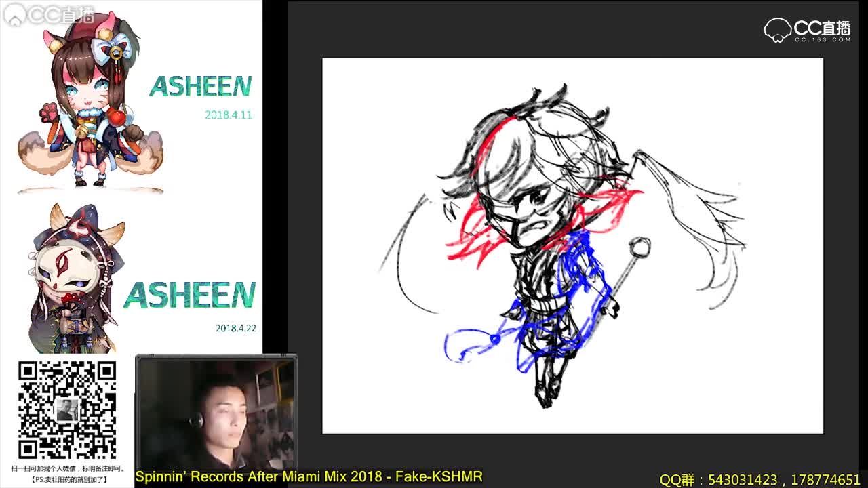
Task: Click the song title Spinnin' Records After Miami Mix
Action: point(309,476)
